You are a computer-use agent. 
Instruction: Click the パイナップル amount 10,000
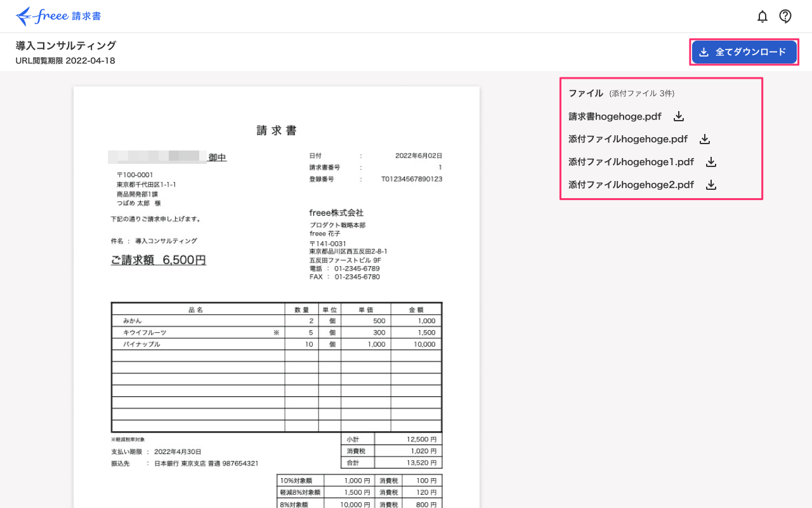coord(424,344)
